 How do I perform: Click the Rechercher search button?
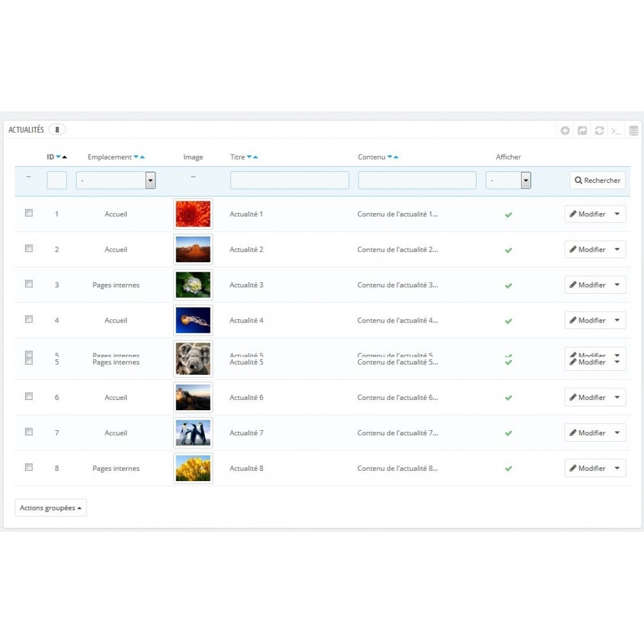598,180
